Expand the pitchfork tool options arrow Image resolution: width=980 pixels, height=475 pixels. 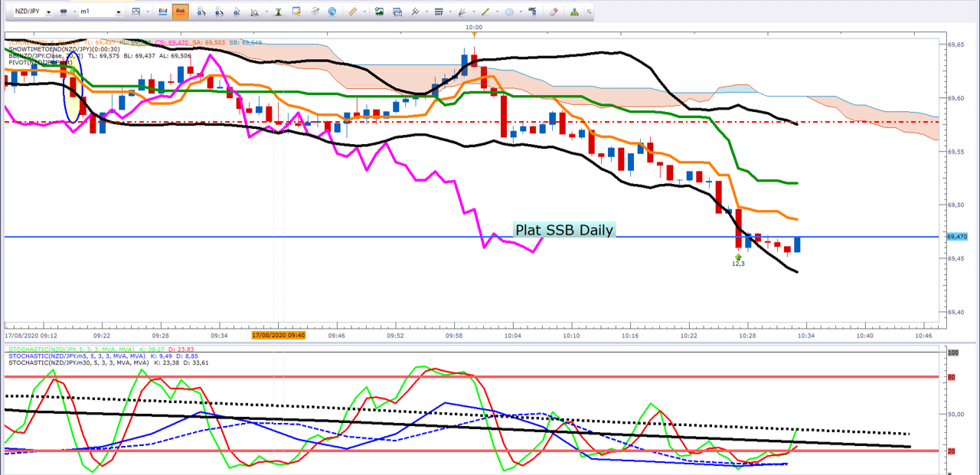coord(426,11)
